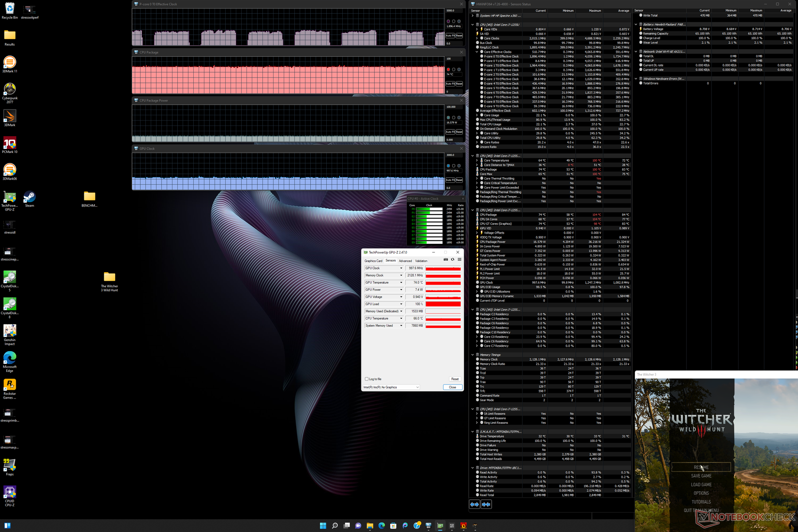Open the Results desktop folder
The width and height of the screenshot is (798, 532).
pyautogui.click(x=10, y=38)
